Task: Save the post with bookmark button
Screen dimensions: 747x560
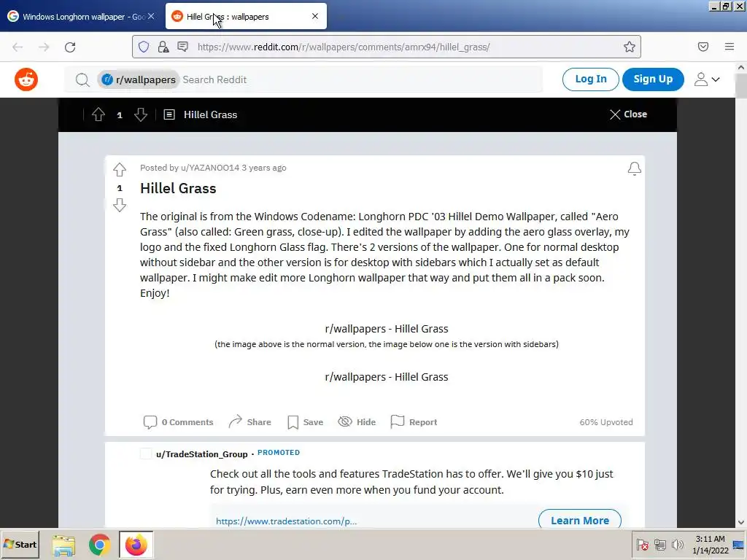Action: point(306,422)
